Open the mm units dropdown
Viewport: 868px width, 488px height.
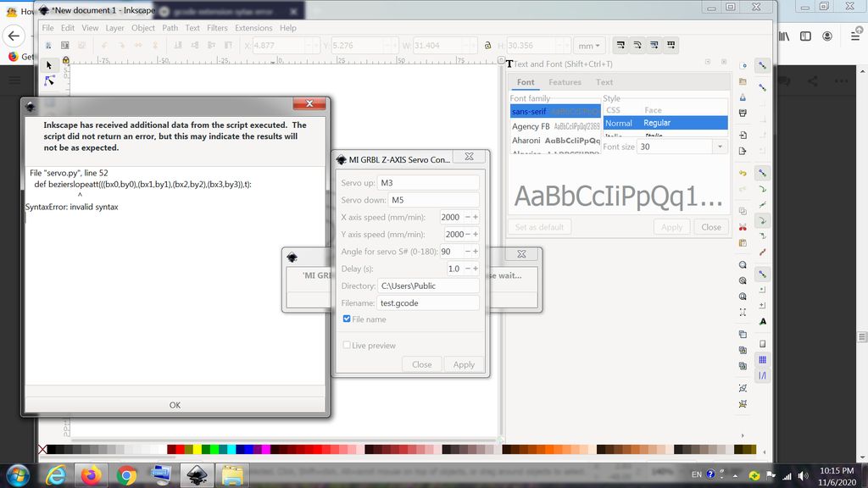click(588, 46)
